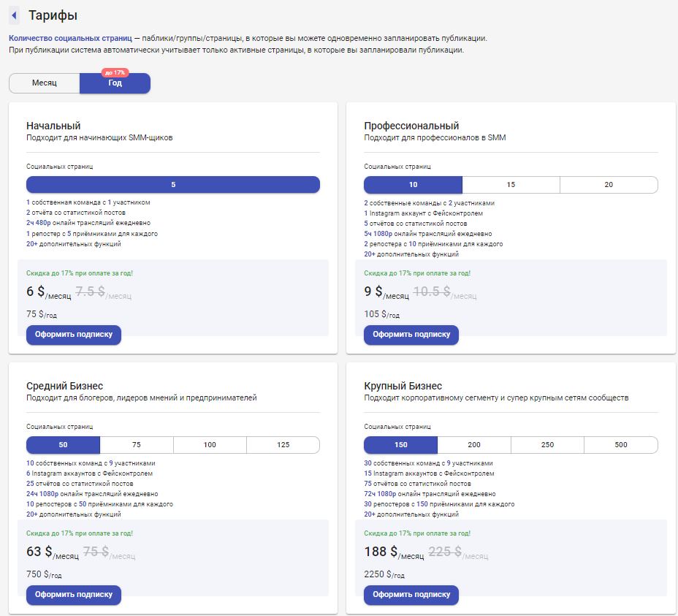Screen dimensions: 678x616
Task: Choose 10 pages in Профессиональный plan
Action: pyautogui.click(x=413, y=185)
